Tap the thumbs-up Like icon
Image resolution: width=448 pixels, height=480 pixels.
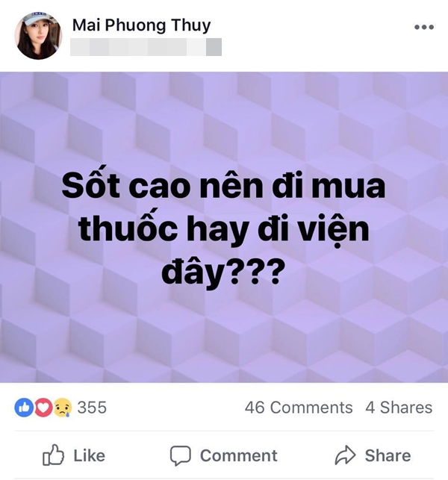point(53,455)
